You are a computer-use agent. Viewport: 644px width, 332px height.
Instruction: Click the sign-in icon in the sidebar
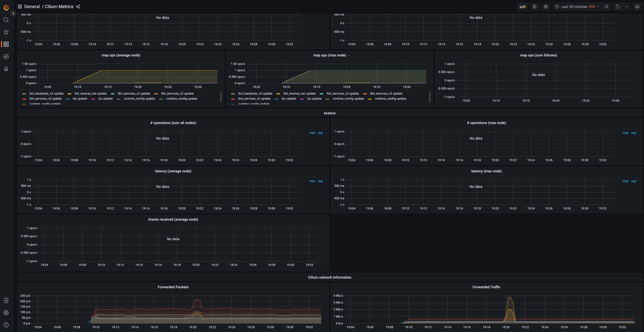point(6,300)
